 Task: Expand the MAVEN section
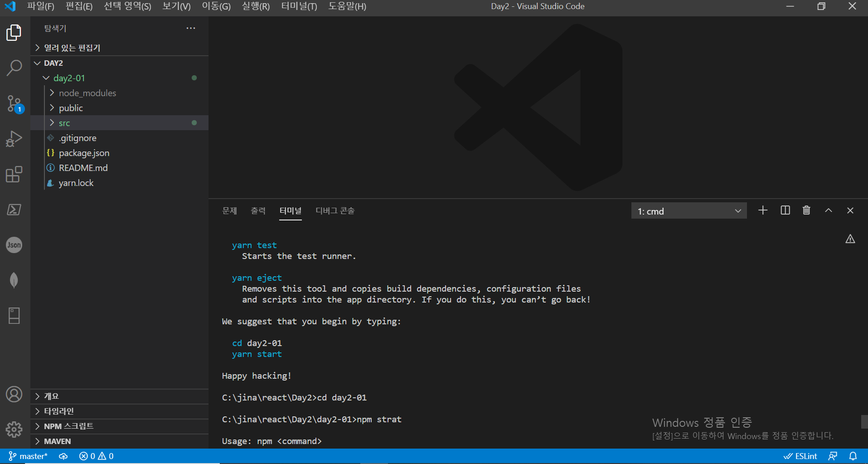(x=120, y=441)
